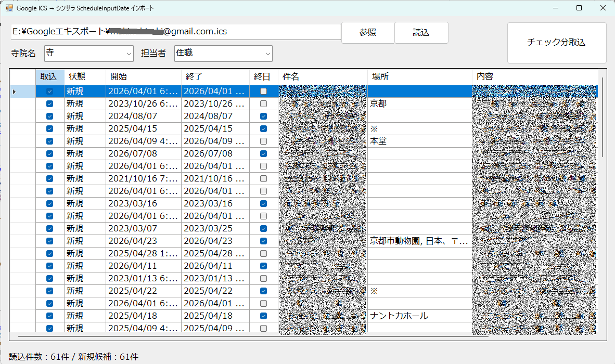615x364 pixels.
Task: Click the row selector arrow of first row
Action: 15,92
